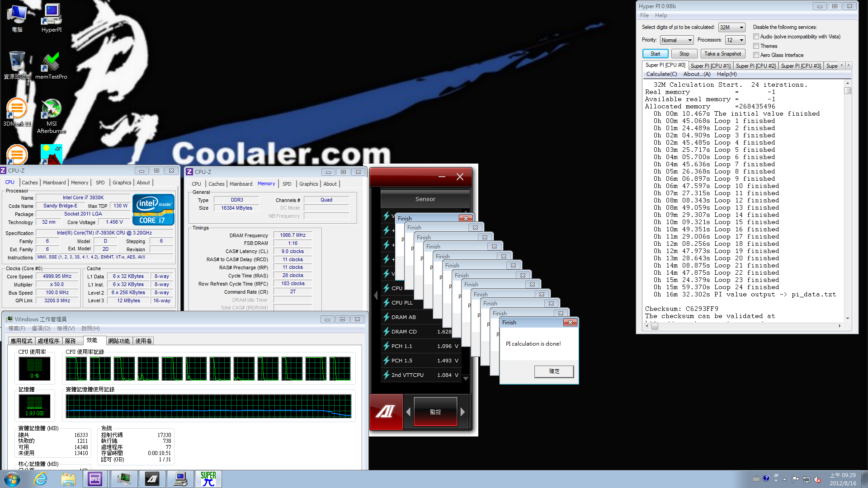Click the Take a Snapshot button
Image resolution: width=868 pixels, height=488 pixels.
tap(722, 54)
